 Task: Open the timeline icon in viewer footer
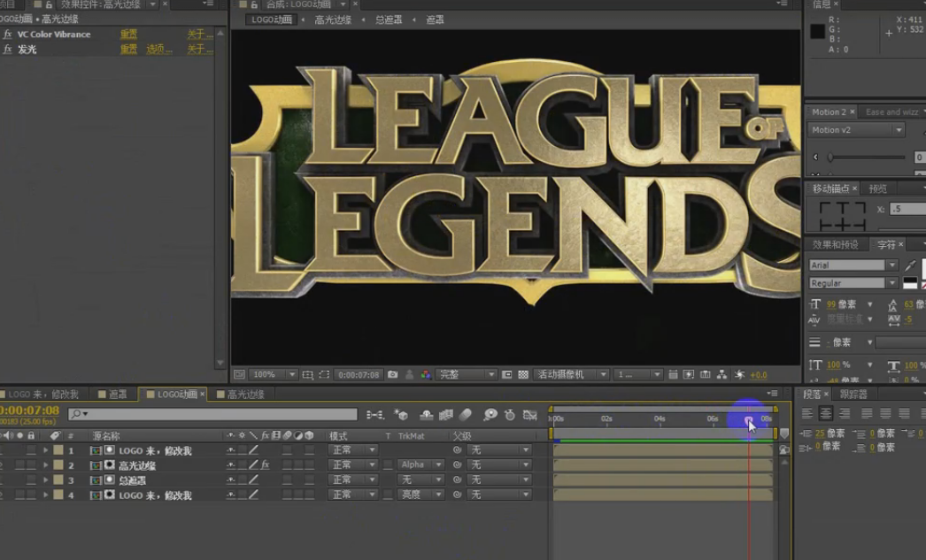(x=706, y=375)
